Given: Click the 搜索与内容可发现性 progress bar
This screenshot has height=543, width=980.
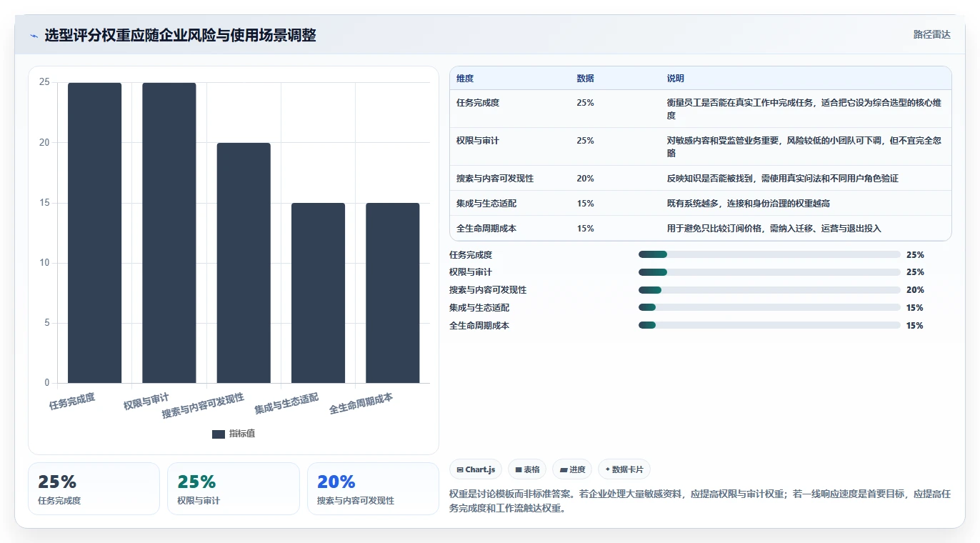Looking at the screenshot, I should coord(769,290).
